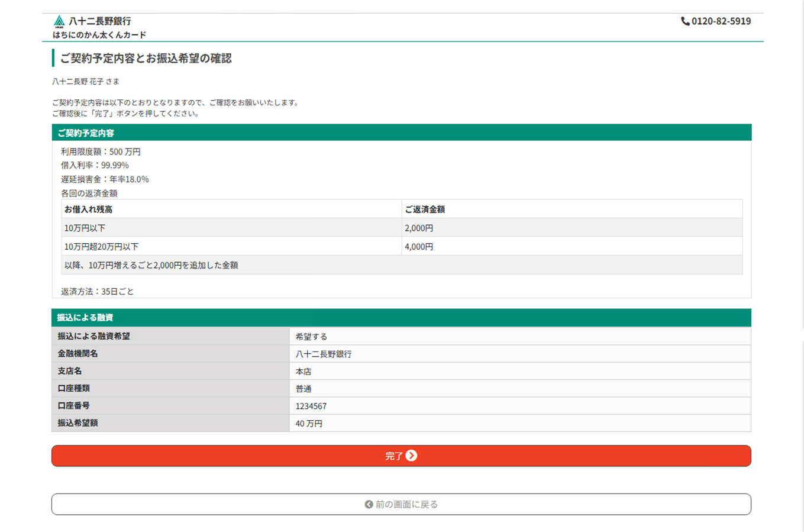Click the back arrow icon beside 前の画面に戻る
804x532 pixels.
click(369, 505)
